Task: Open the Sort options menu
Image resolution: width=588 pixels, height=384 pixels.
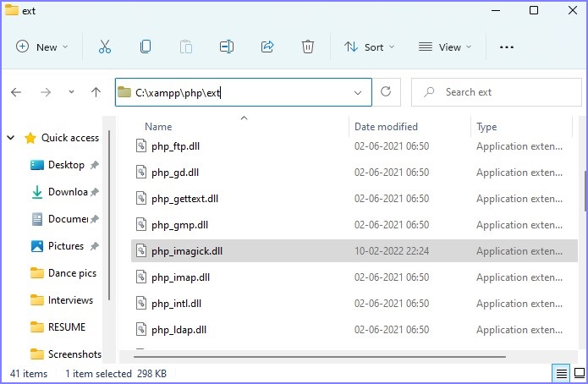Action: click(x=369, y=47)
